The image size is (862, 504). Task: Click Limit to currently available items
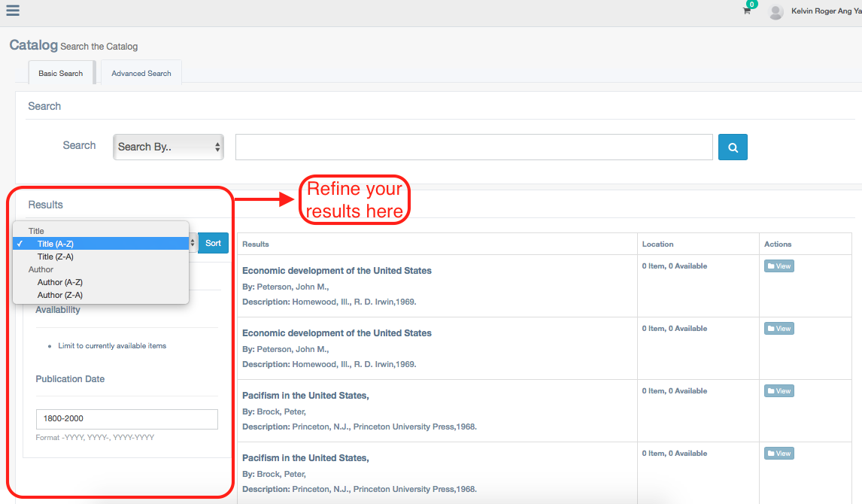112,346
